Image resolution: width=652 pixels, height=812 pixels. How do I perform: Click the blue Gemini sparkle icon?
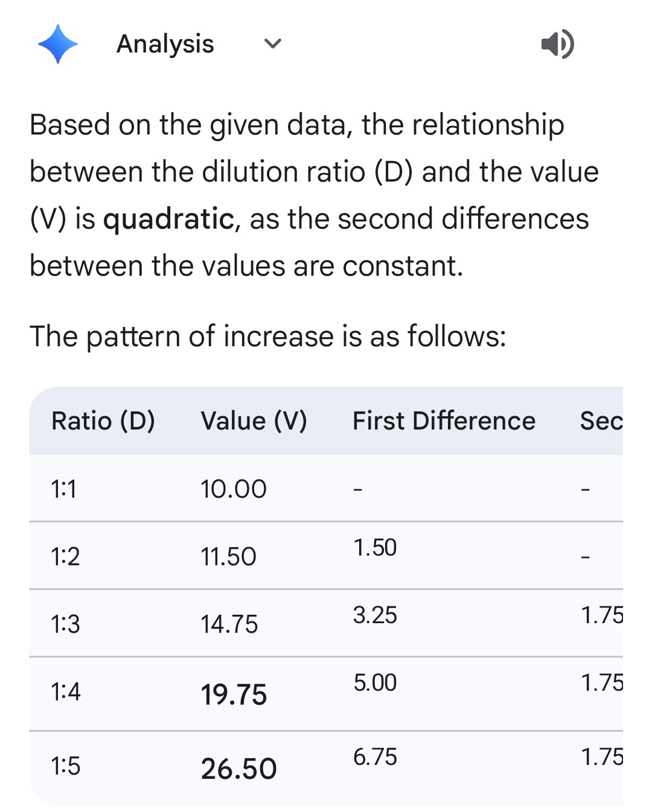[x=58, y=44]
